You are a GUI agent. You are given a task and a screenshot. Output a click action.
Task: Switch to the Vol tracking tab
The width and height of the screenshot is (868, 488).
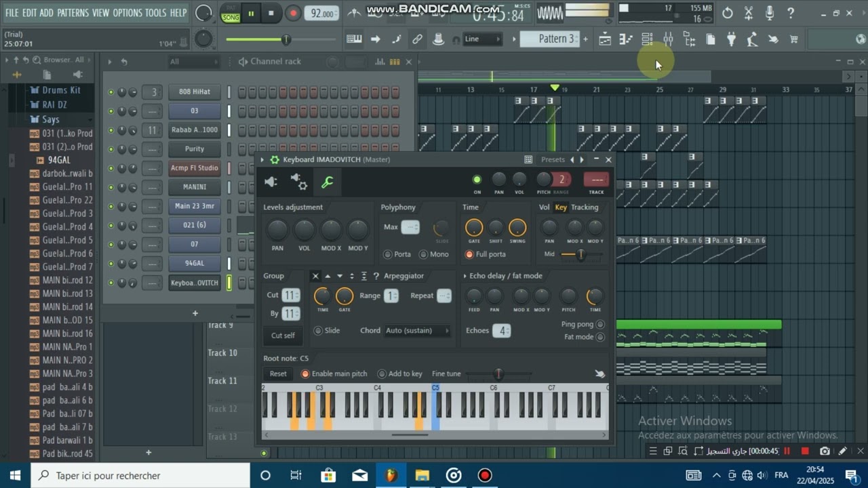click(x=545, y=207)
